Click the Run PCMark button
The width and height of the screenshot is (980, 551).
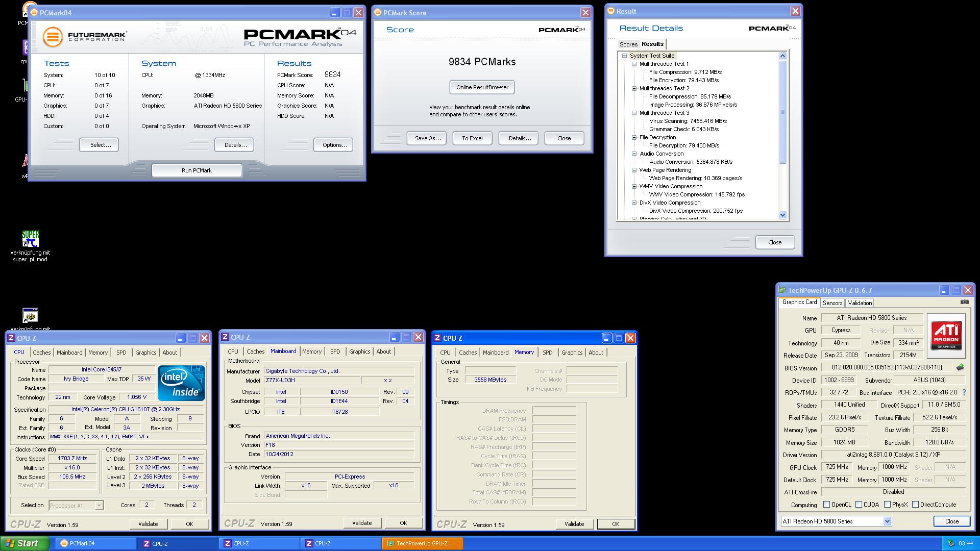click(197, 170)
